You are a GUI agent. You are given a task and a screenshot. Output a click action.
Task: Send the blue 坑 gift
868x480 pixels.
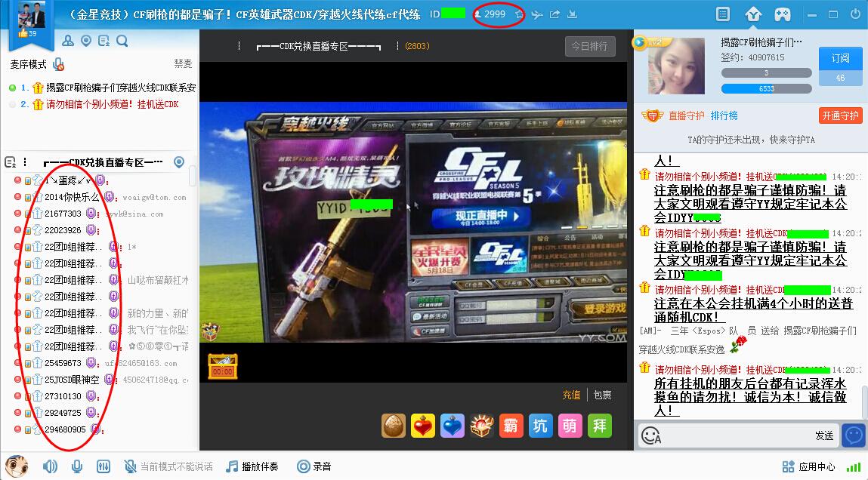click(x=540, y=426)
